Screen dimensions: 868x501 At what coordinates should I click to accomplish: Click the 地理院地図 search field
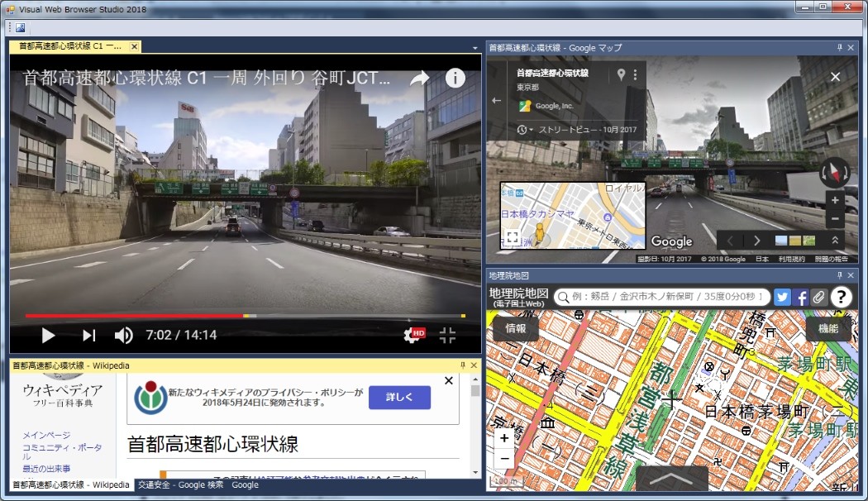(661, 297)
